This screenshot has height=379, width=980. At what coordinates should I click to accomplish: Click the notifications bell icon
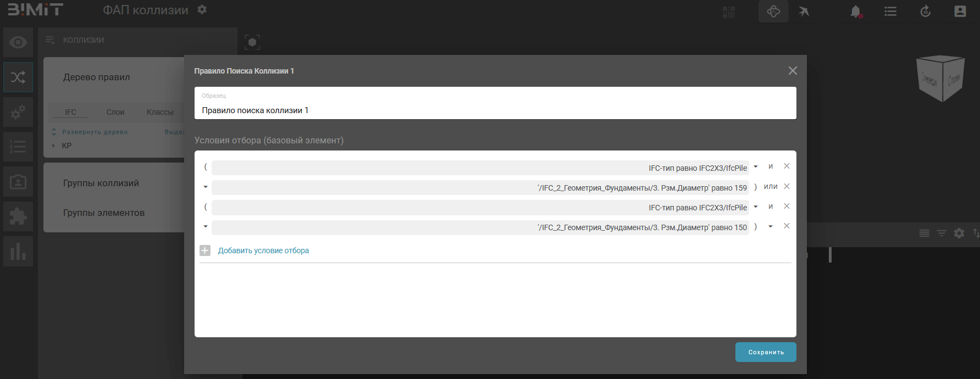point(855,12)
